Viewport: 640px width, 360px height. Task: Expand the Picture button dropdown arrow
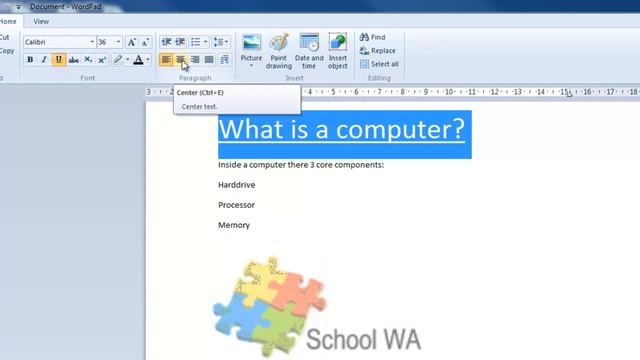pos(251,66)
